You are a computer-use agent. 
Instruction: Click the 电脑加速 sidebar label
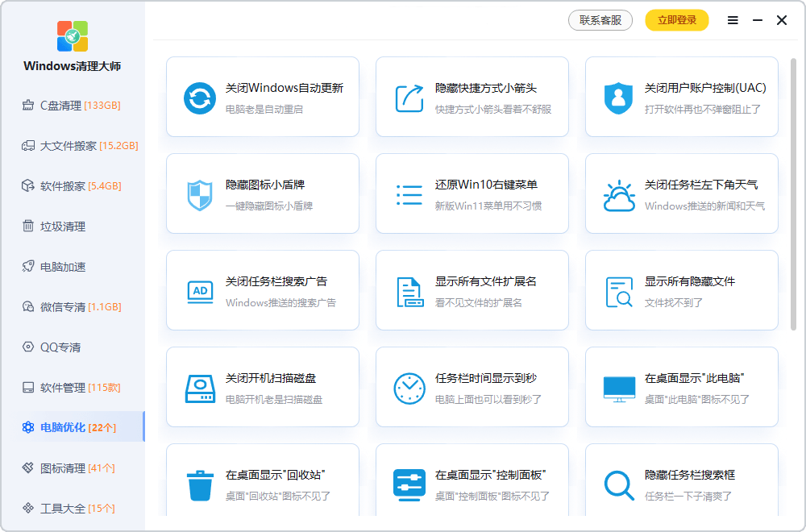63,267
